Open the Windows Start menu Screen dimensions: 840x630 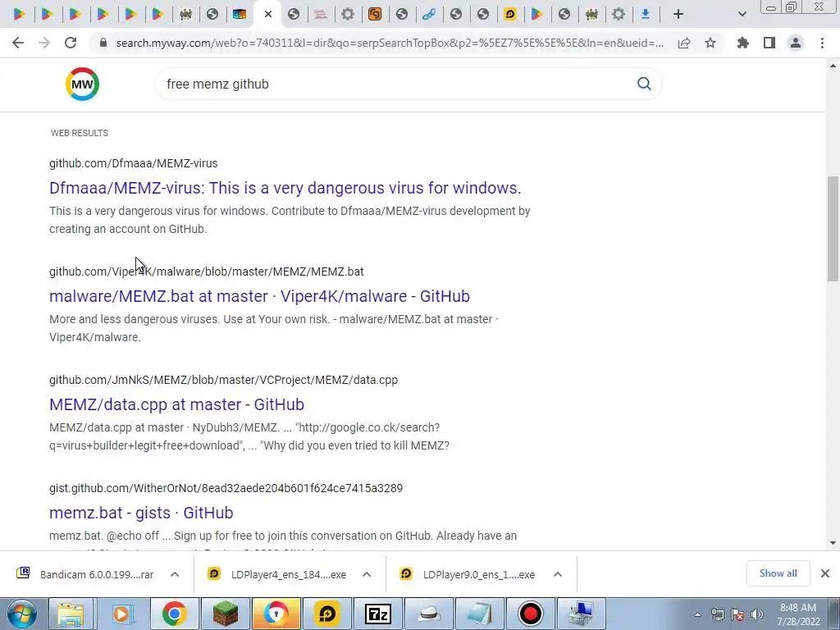[x=21, y=614]
